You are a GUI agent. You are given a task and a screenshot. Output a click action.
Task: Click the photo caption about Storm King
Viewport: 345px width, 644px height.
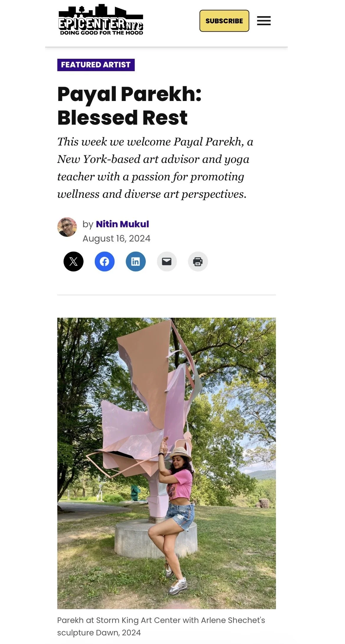point(161,626)
